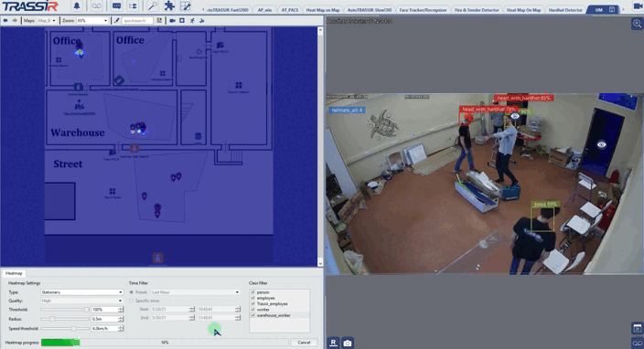Take a snapshot with the camera icon

[x=348, y=343]
